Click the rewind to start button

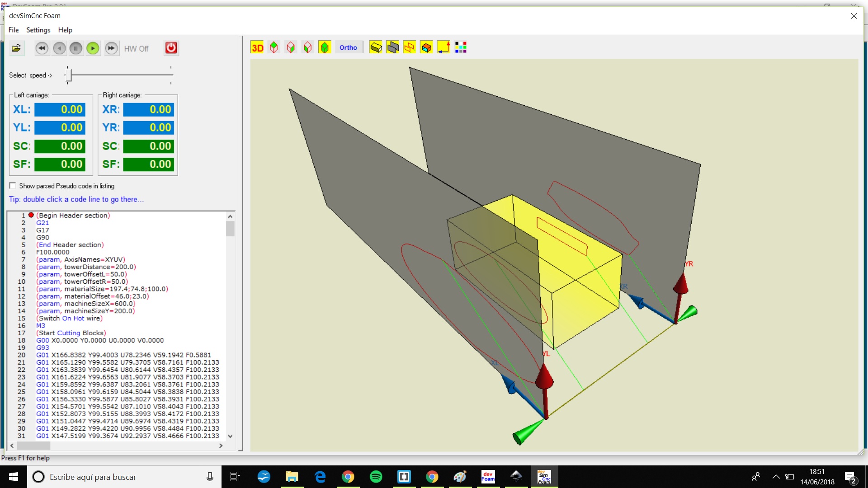pos(42,48)
